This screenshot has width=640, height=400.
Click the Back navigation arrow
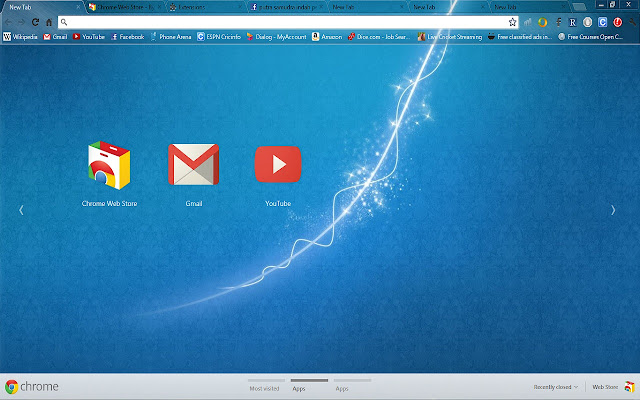(x=8, y=22)
